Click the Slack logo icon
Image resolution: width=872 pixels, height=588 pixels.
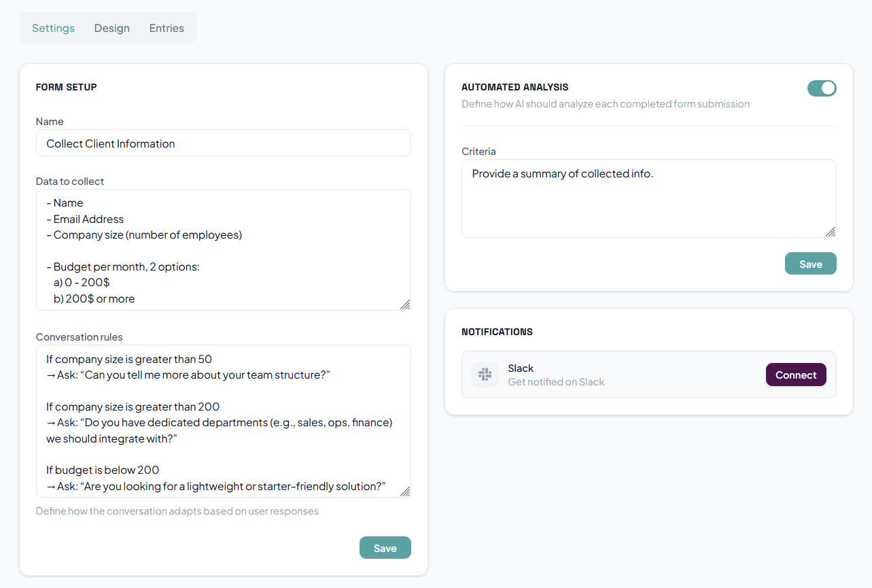(x=485, y=375)
